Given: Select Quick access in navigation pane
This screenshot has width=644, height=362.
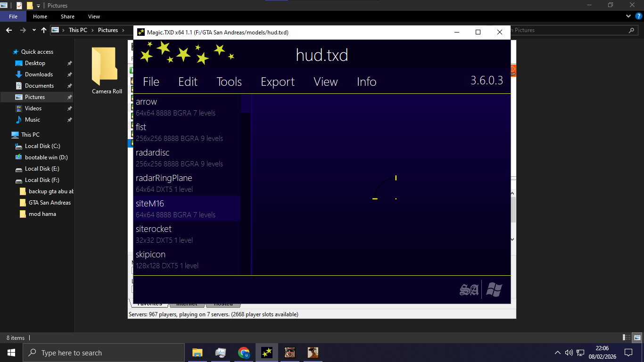Looking at the screenshot, I should (x=37, y=52).
